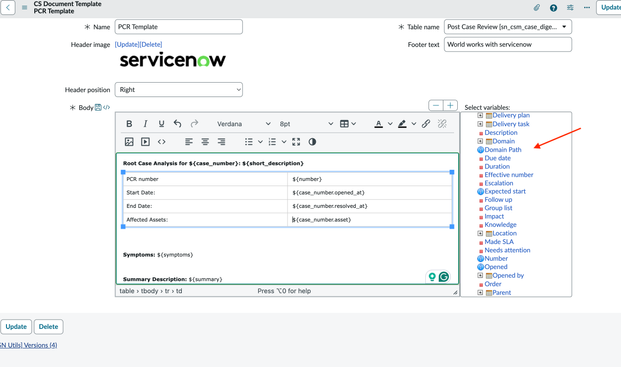Apply the highlight background color
This screenshot has height=367, width=621.
coord(402,124)
